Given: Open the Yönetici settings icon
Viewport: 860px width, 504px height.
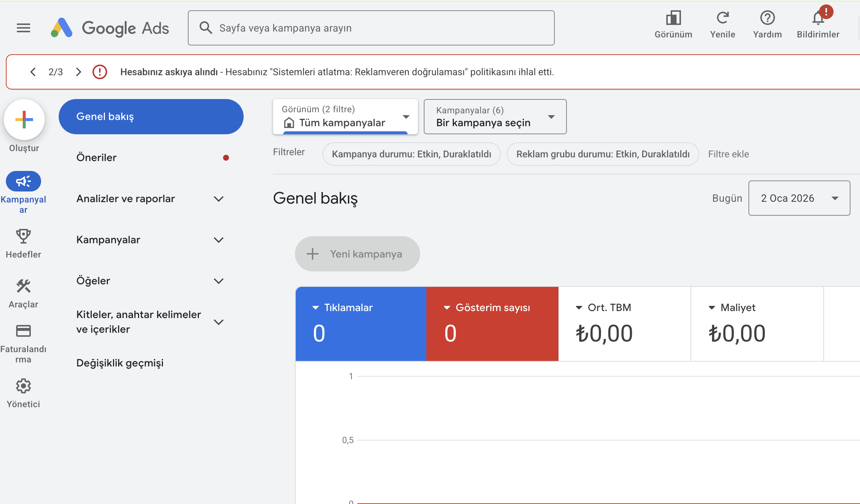Looking at the screenshot, I should 23,386.
